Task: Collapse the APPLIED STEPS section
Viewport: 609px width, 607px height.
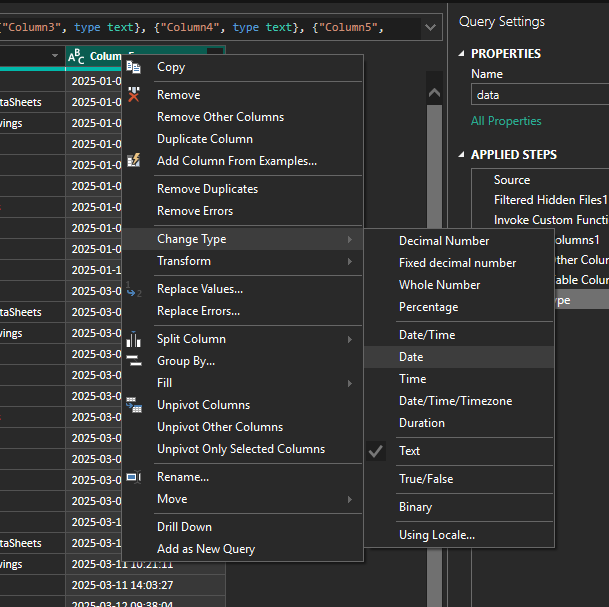Action: click(x=461, y=155)
